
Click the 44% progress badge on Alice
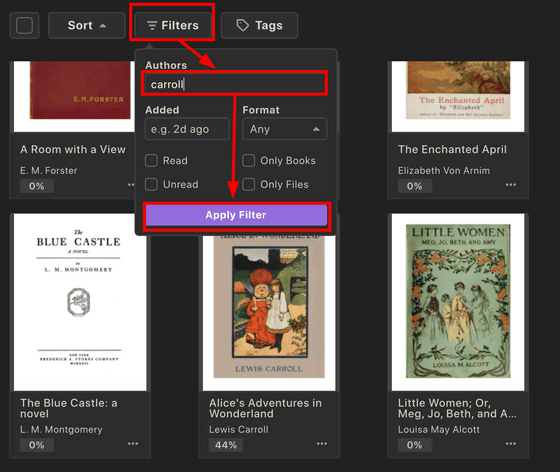(x=226, y=445)
